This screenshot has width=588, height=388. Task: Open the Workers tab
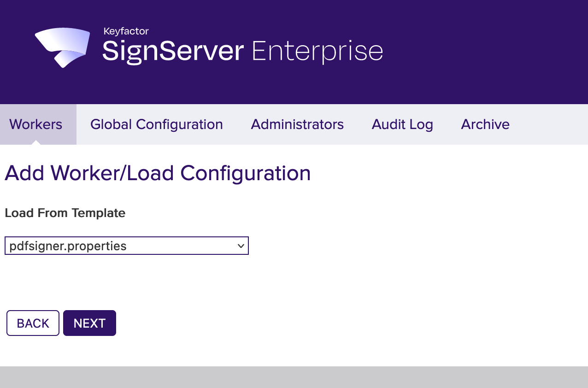[36, 124]
